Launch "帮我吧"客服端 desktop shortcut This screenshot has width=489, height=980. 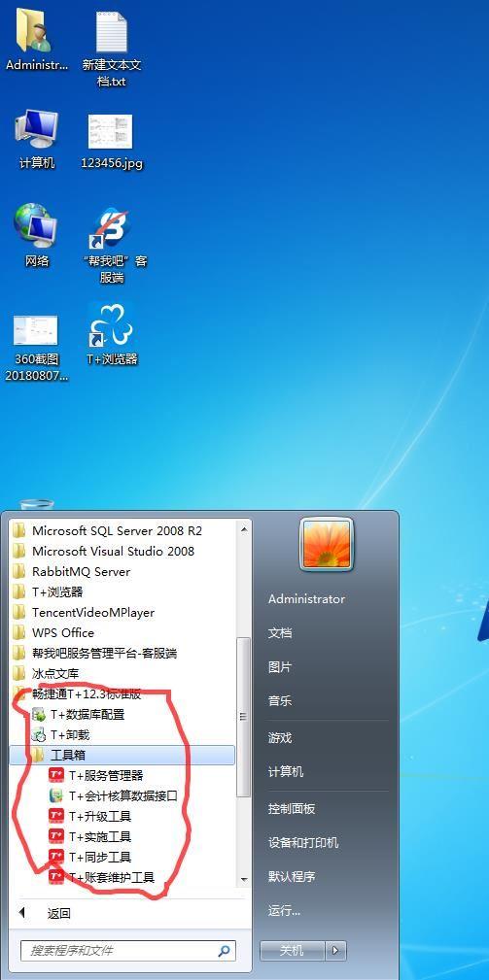tap(114, 245)
